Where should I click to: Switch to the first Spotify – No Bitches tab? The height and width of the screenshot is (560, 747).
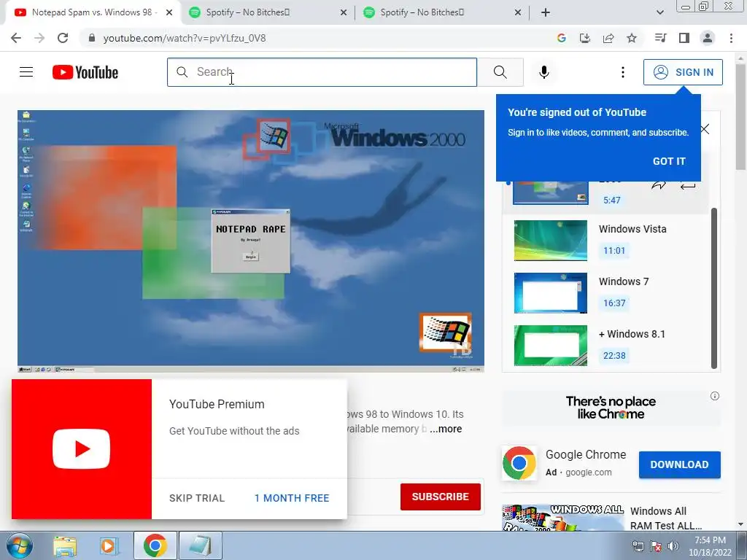coord(268,12)
